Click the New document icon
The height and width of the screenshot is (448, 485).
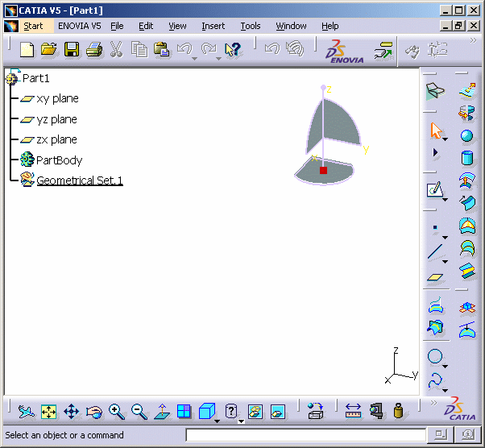tap(27, 50)
